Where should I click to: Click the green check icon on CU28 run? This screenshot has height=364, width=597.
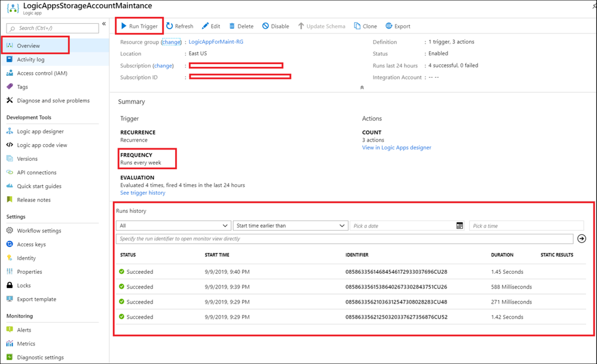pos(121,271)
